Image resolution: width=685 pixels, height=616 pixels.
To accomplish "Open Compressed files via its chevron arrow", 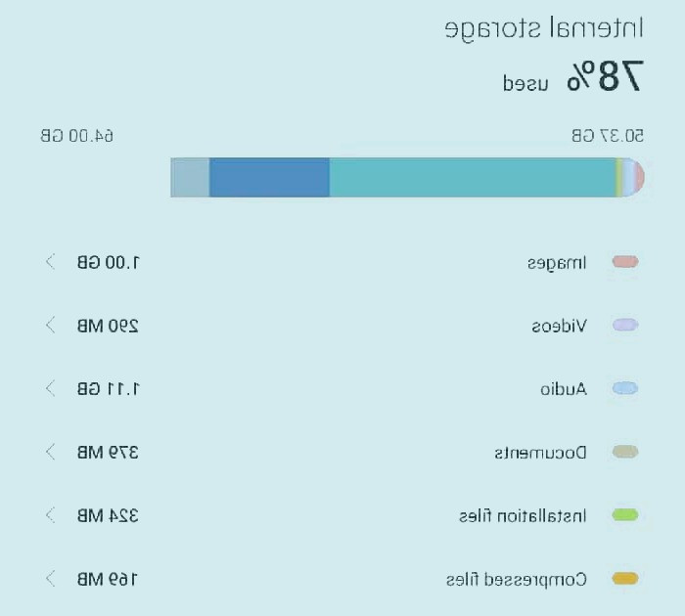I will [x=50, y=579].
